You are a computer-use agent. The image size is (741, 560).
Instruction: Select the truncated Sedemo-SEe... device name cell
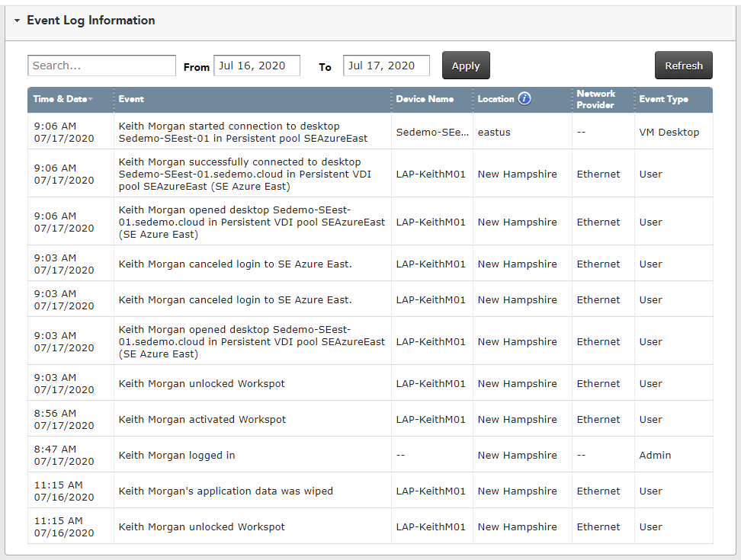432,133
